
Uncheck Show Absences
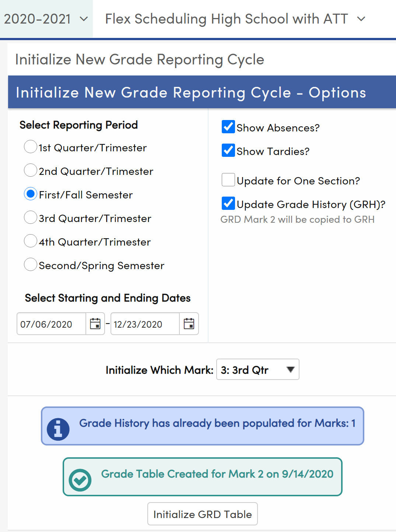[x=228, y=127]
